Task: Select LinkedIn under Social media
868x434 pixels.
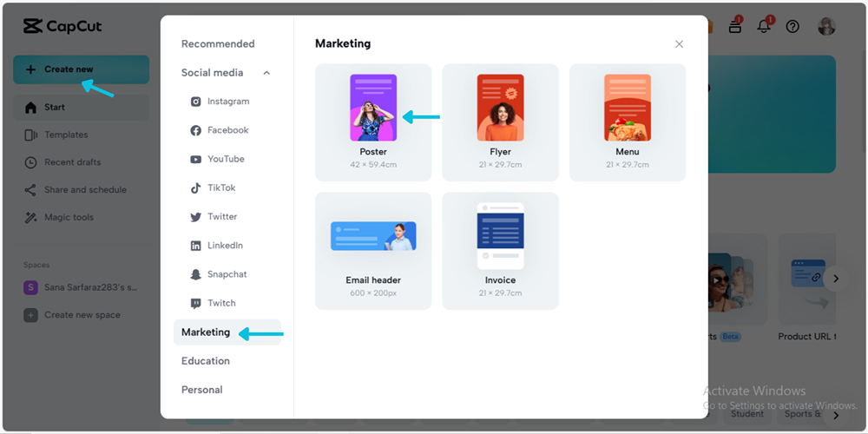Action: [227, 246]
